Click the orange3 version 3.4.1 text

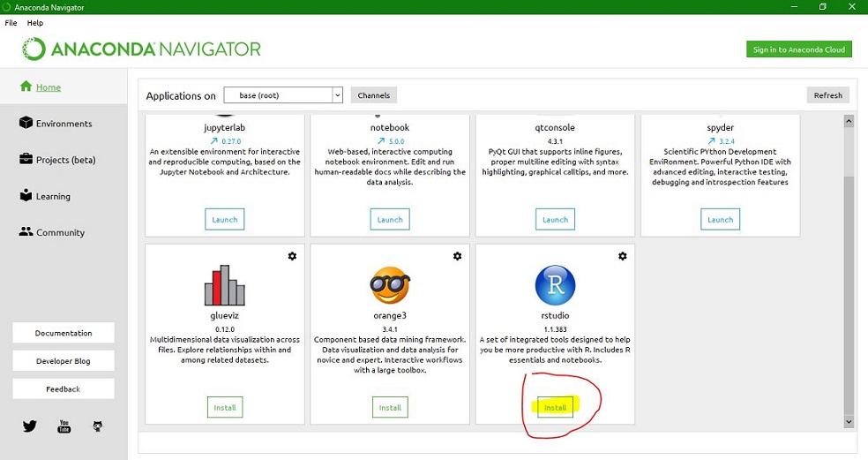tap(390, 329)
